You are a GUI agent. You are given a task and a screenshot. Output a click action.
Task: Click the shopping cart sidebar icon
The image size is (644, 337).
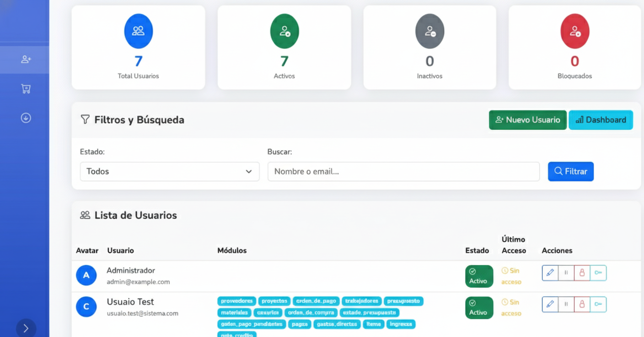tap(26, 89)
